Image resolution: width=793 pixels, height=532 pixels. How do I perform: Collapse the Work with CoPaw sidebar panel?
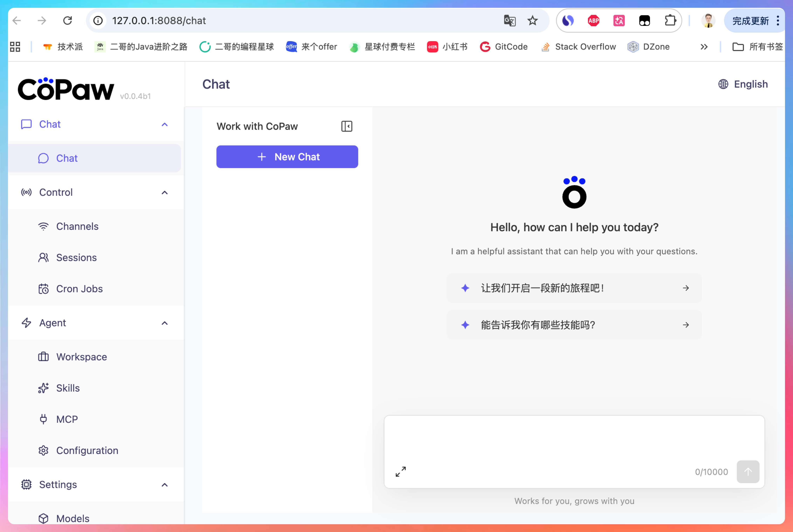[x=347, y=126]
